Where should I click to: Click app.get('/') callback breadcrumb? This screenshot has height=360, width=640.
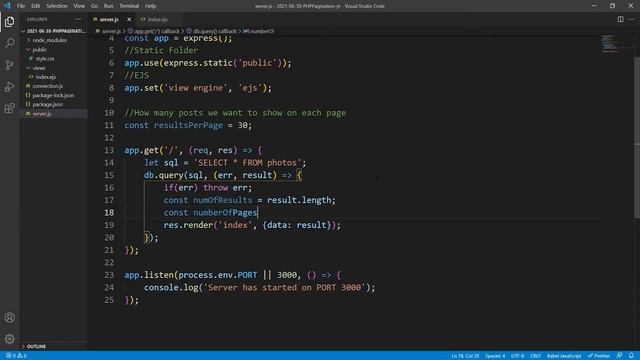(153, 31)
